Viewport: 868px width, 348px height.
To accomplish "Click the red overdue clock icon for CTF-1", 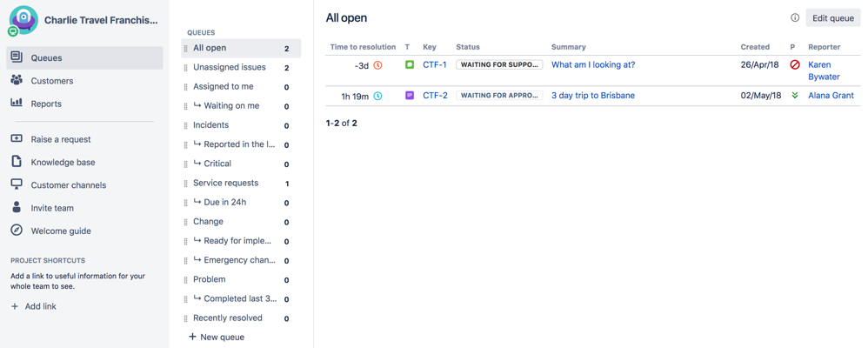I will coord(378,65).
